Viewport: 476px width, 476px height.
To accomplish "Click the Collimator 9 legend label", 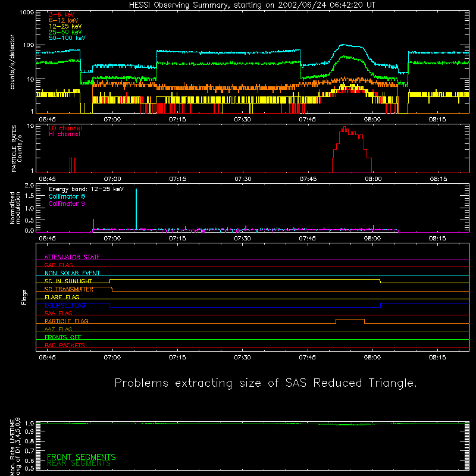I will (x=67, y=203).
